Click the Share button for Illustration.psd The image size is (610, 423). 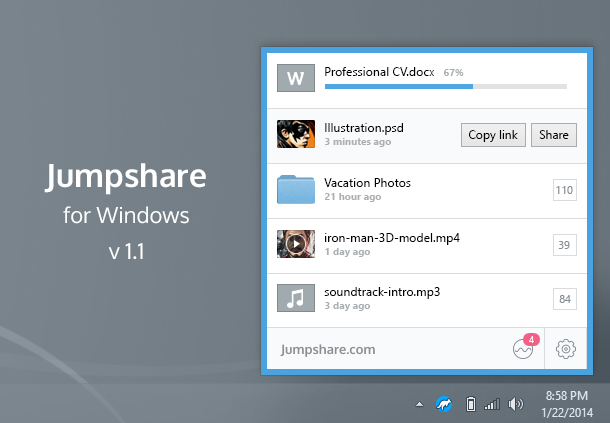(x=554, y=135)
